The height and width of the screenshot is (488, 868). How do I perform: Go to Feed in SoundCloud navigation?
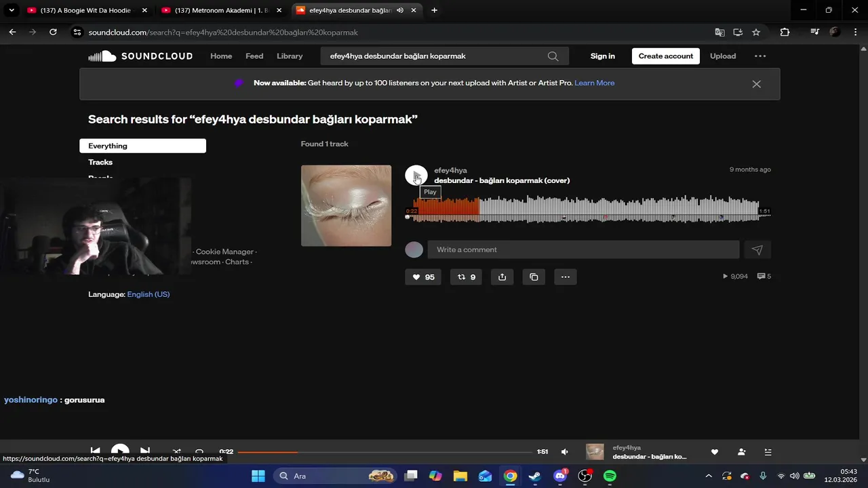pos(254,56)
